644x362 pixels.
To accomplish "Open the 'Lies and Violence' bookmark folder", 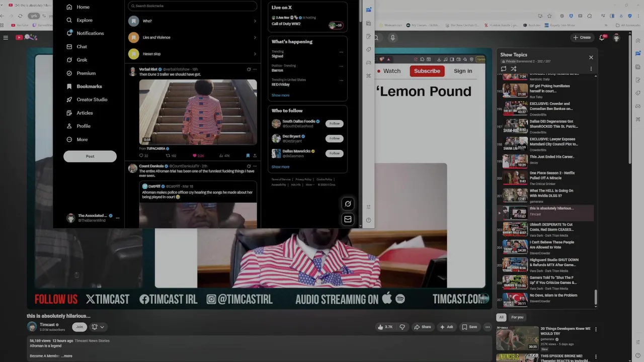I will [193, 37].
